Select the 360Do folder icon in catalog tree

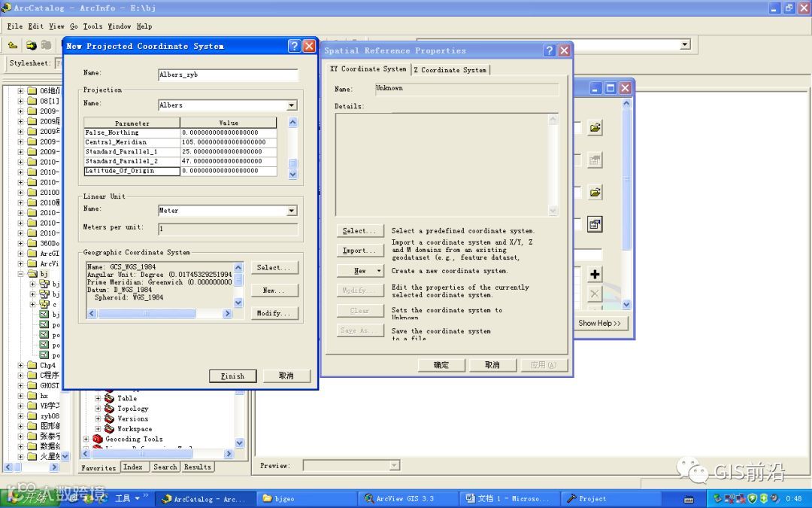coord(32,243)
